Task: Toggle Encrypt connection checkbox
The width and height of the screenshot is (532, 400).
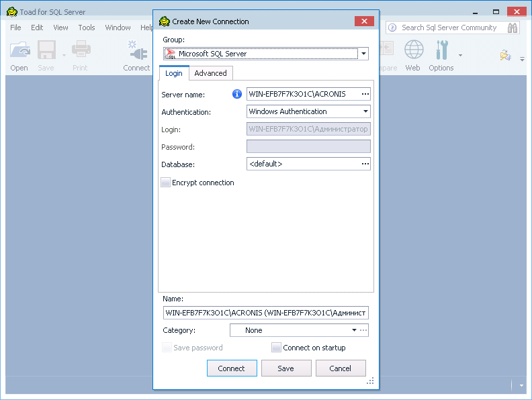Action: tap(165, 183)
